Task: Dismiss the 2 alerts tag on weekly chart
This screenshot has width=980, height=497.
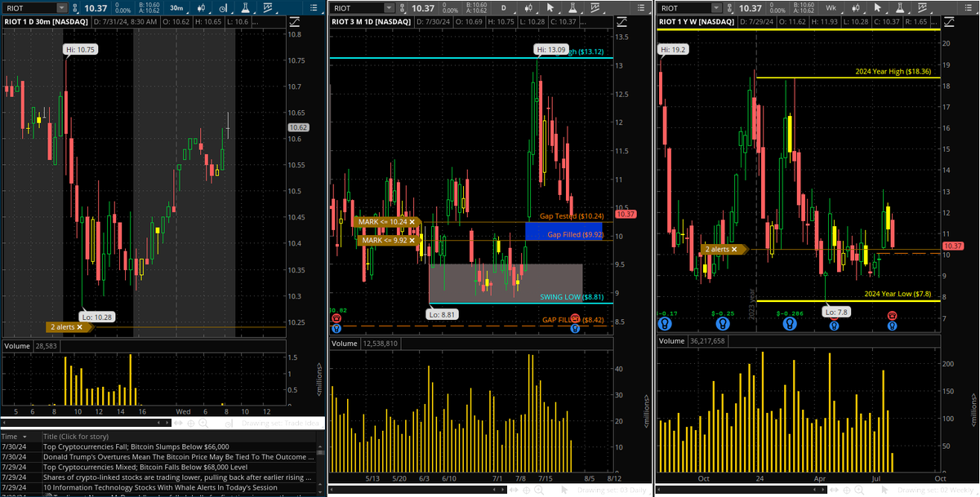Action: [x=734, y=249]
